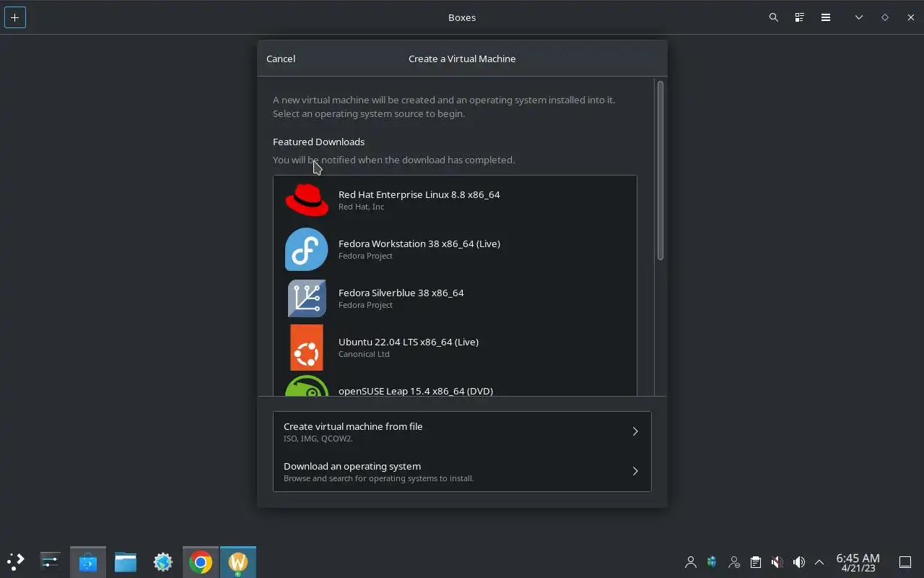The width and height of the screenshot is (924, 578).
Task: Open the Discover store taskbar icon
Action: (x=88, y=561)
